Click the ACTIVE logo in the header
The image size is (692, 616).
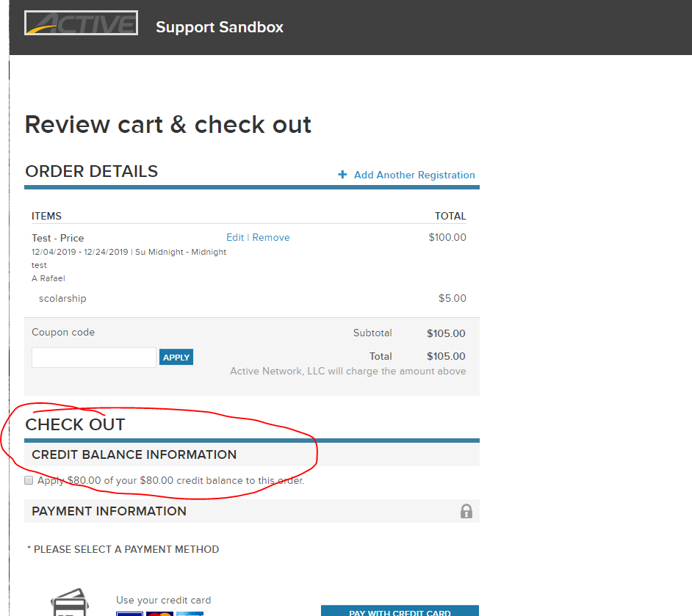click(81, 23)
